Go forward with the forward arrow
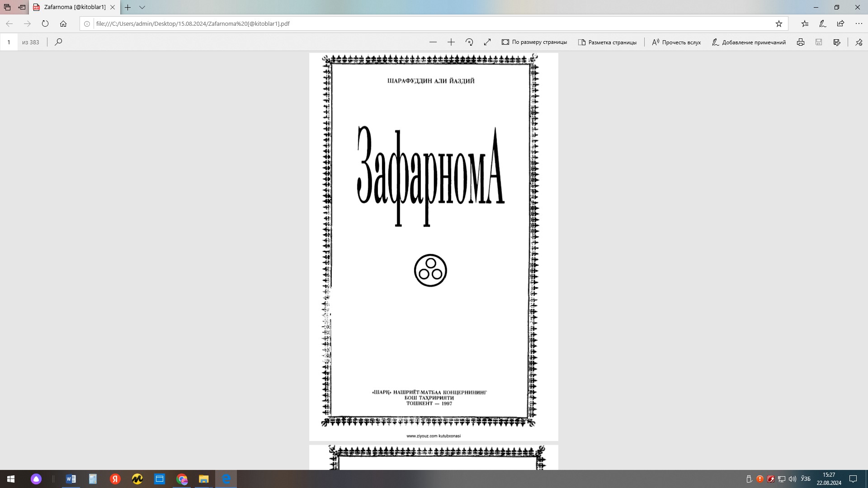The height and width of the screenshot is (488, 868). (27, 23)
